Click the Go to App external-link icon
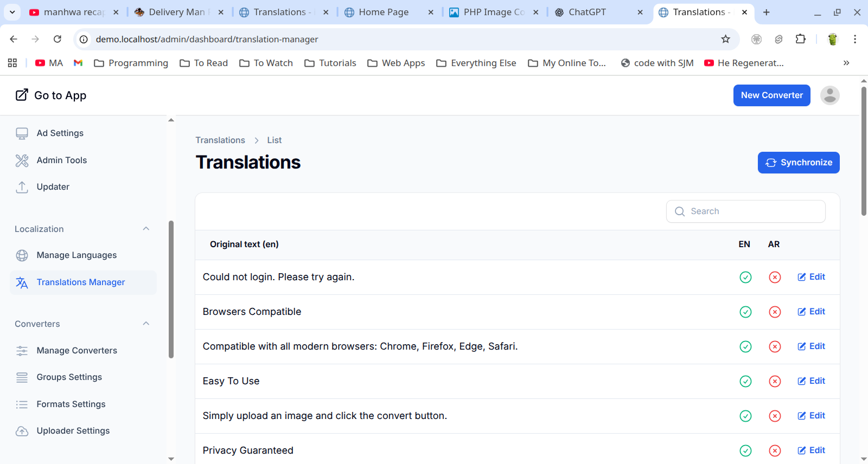 22,95
